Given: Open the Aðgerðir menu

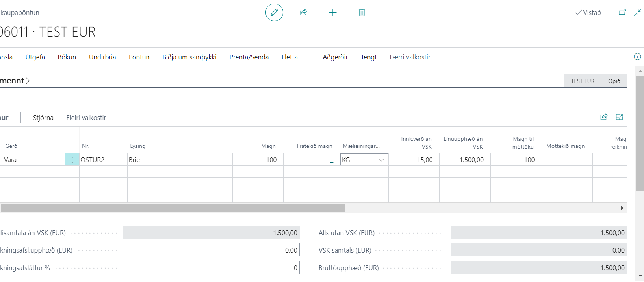Looking at the screenshot, I should click(x=335, y=57).
